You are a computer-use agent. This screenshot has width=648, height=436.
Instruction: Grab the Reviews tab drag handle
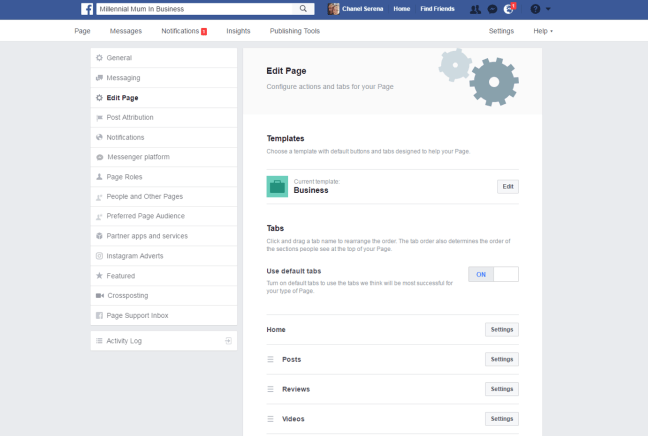[x=270, y=389]
